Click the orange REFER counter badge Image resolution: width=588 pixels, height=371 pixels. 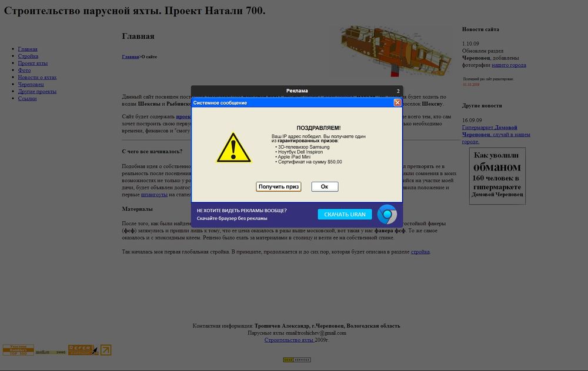tap(81, 350)
